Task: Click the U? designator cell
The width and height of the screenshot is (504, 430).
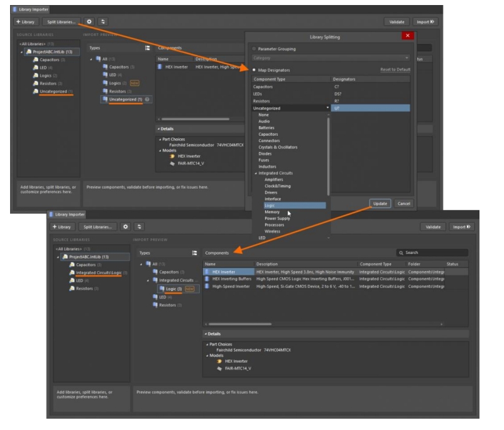Action: pyautogui.click(x=370, y=108)
